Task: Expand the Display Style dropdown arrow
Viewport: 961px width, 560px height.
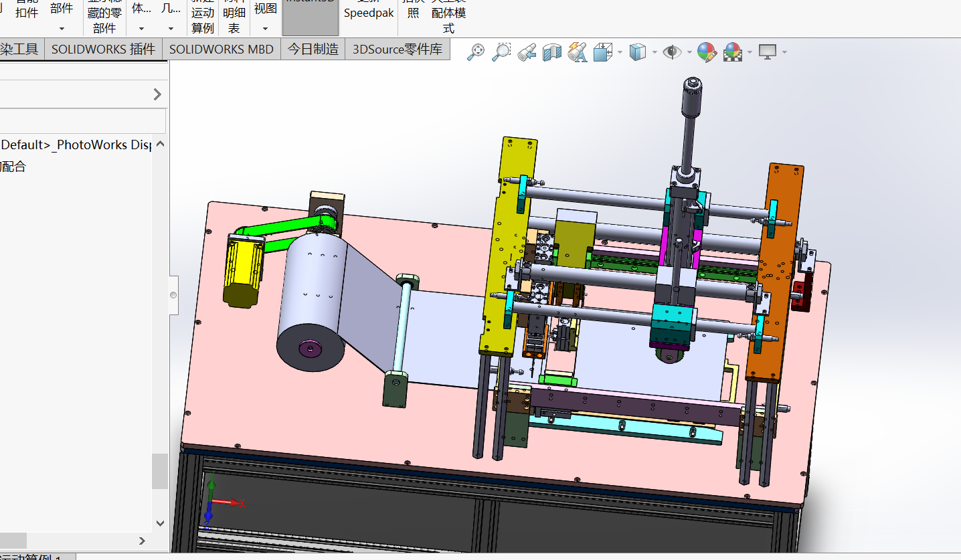Action: click(654, 53)
